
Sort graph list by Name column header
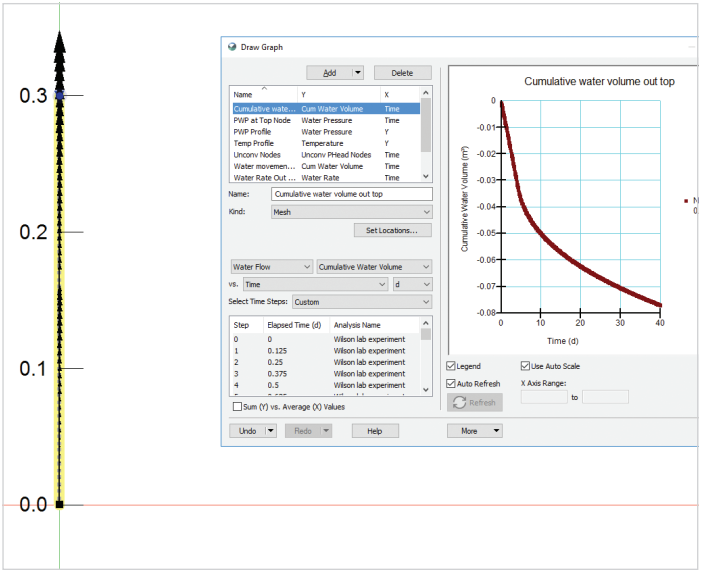[x=264, y=94]
